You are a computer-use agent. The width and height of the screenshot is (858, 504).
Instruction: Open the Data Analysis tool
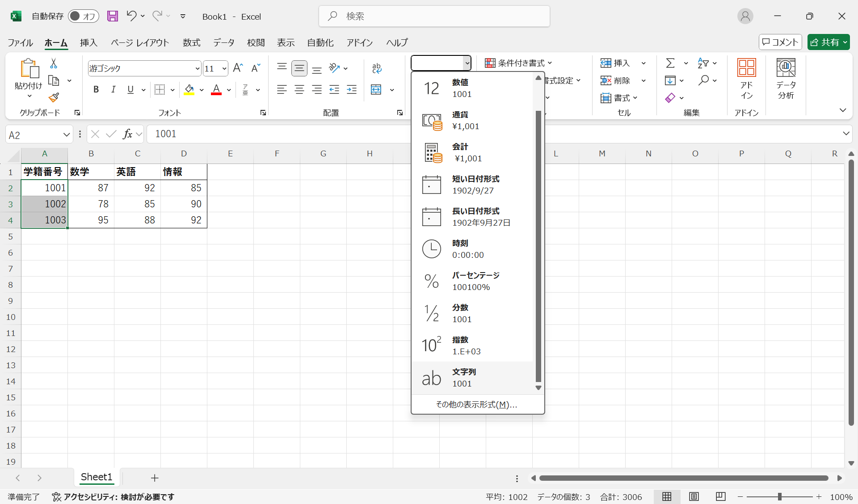pyautogui.click(x=786, y=79)
